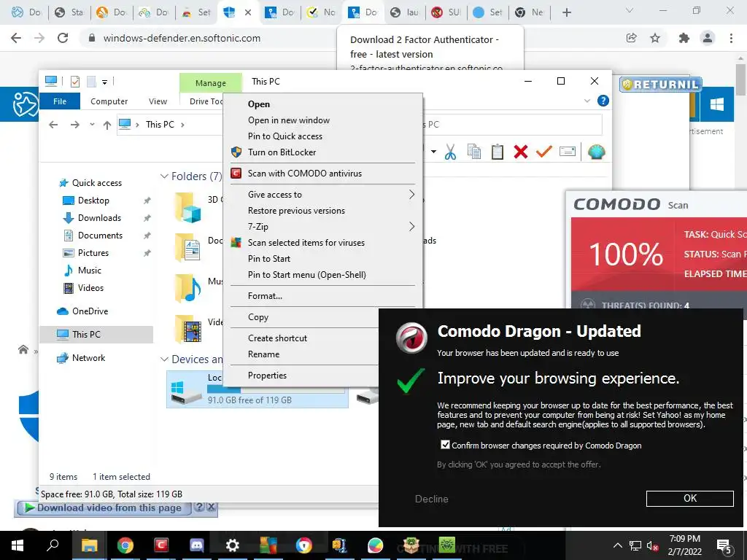Click the blue Explorer help icon
This screenshot has height=560, width=747.
(603, 101)
